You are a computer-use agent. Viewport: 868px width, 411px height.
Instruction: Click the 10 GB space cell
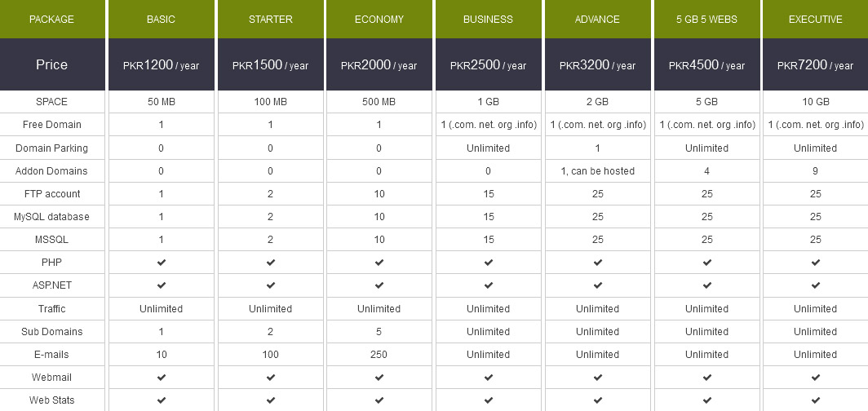click(816, 102)
